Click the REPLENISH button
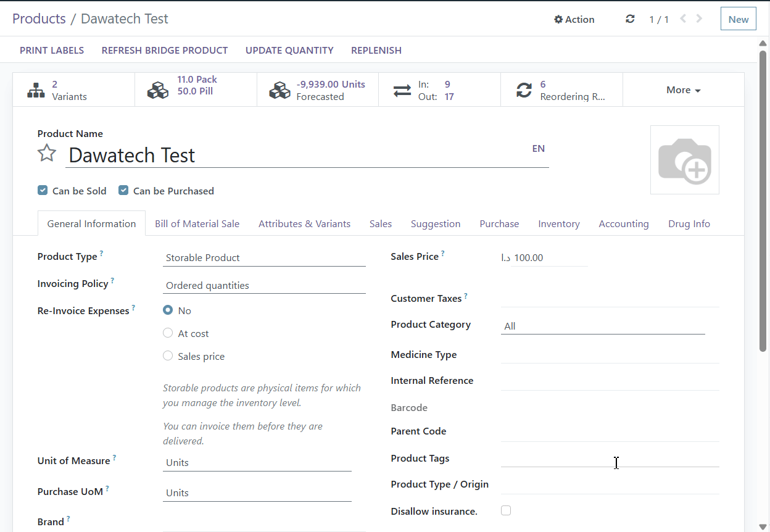Image resolution: width=770 pixels, height=532 pixels. click(x=376, y=51)
